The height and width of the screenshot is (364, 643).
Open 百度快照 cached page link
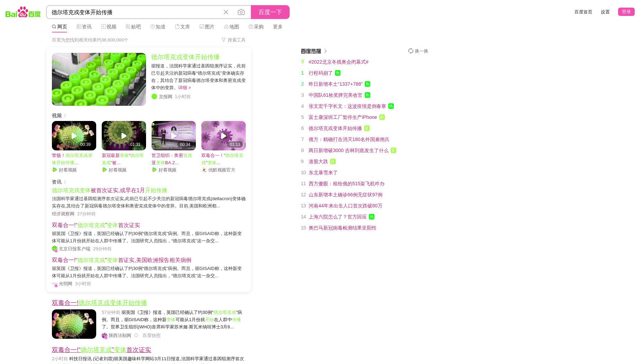tap(152, 335)
